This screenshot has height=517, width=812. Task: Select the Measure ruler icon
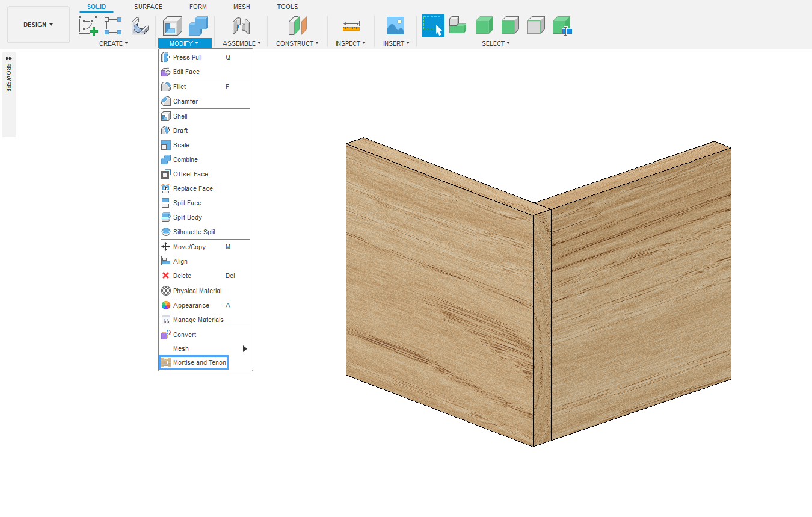click(x=351, y=26)
